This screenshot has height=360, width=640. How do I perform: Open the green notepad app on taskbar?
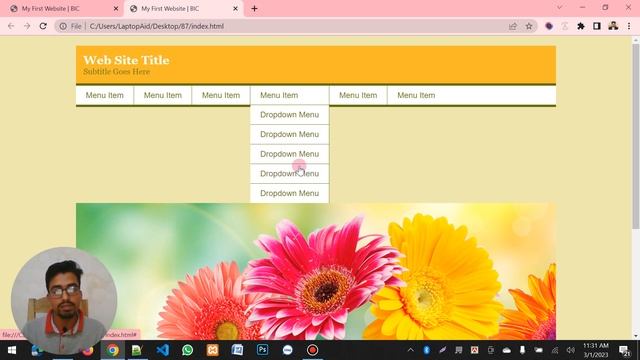pos(137,350)
